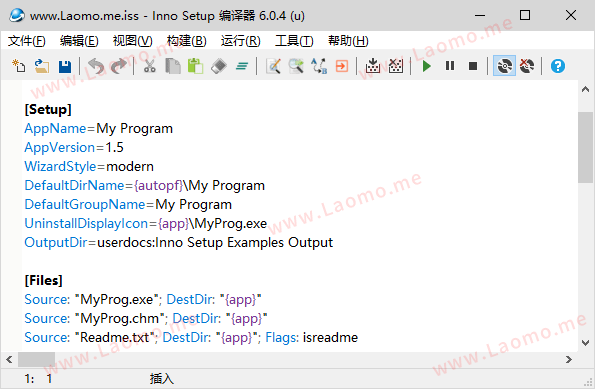Click the DefaultGroupName=My Program line
This screenshot has height=389, width=595.
point(128,204)
